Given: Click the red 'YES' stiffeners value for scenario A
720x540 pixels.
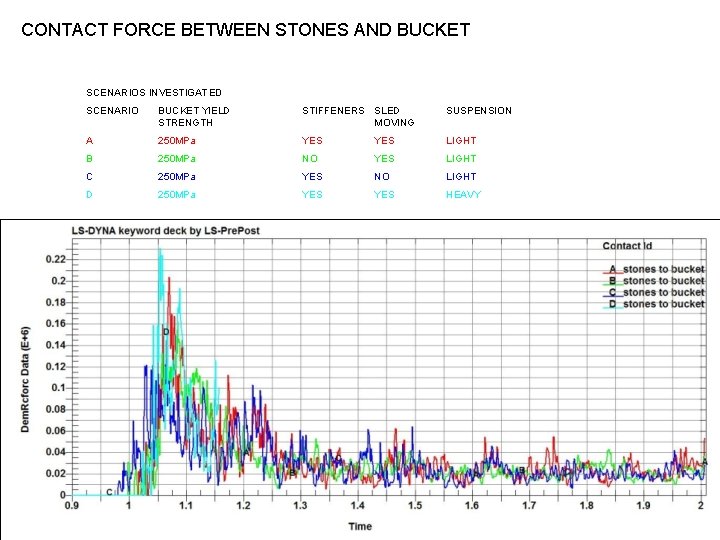Looking at the screenshot, I should click(x=312, y=141).
